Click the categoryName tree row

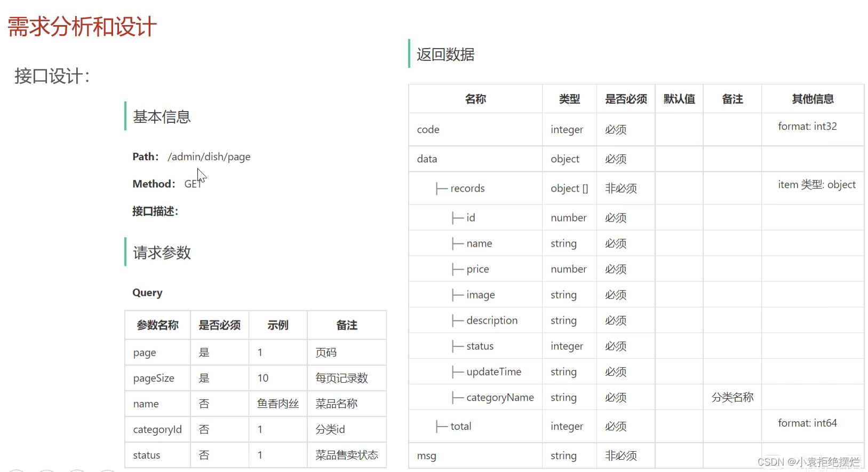pyautogui.click(x=493, y=397)
